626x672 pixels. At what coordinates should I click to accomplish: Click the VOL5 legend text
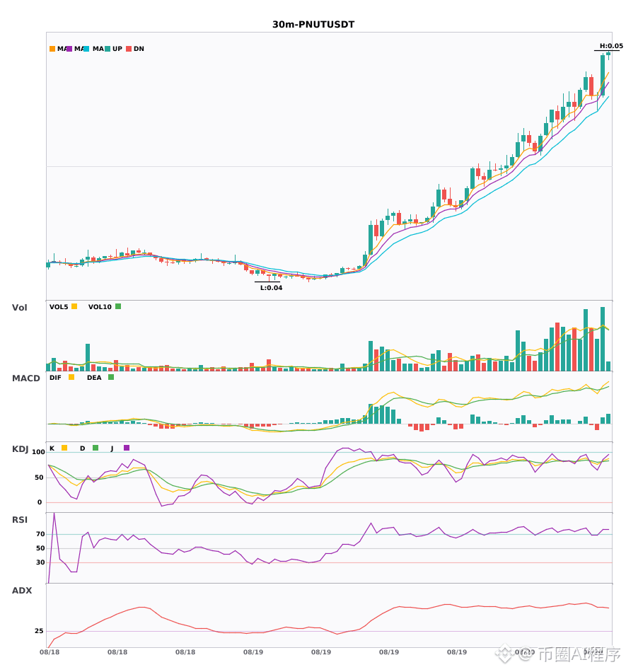(x=59, y=307)
